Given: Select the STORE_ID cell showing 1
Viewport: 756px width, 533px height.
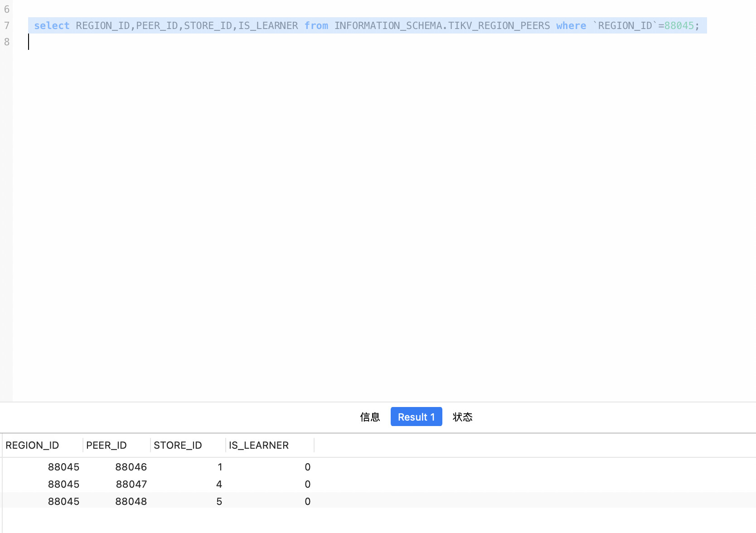Looking at the screenshot, I should 220,467.
